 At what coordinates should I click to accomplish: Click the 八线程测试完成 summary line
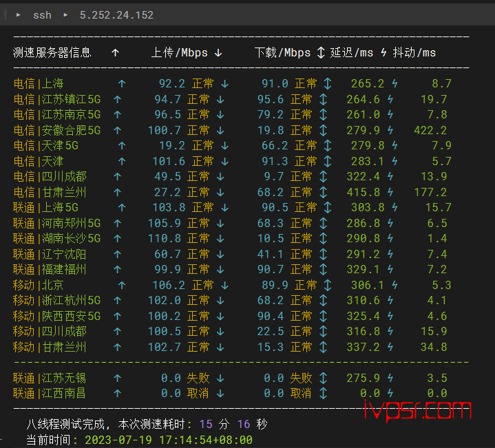pos(147,424)
